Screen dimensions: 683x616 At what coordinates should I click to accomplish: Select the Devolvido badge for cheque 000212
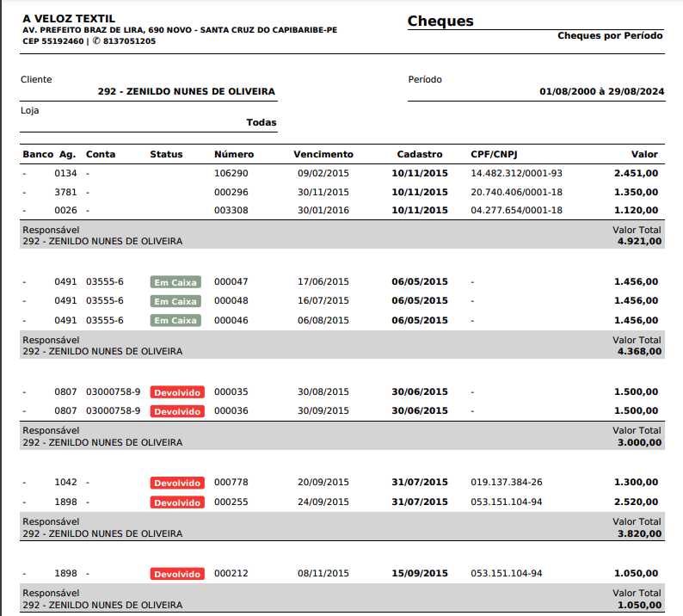coord(177,574)
